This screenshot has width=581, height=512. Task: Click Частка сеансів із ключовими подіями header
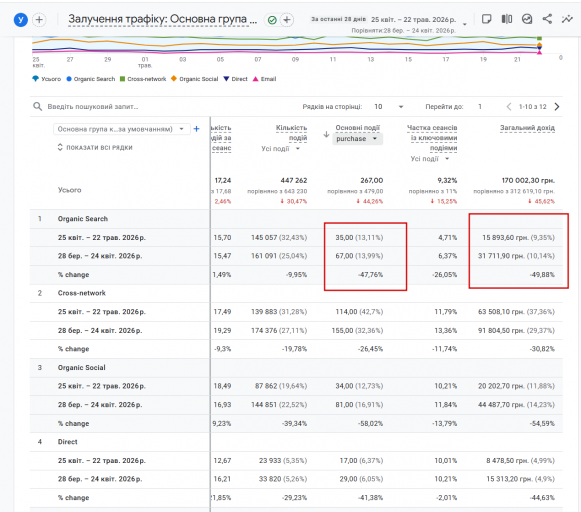(432, 138)
